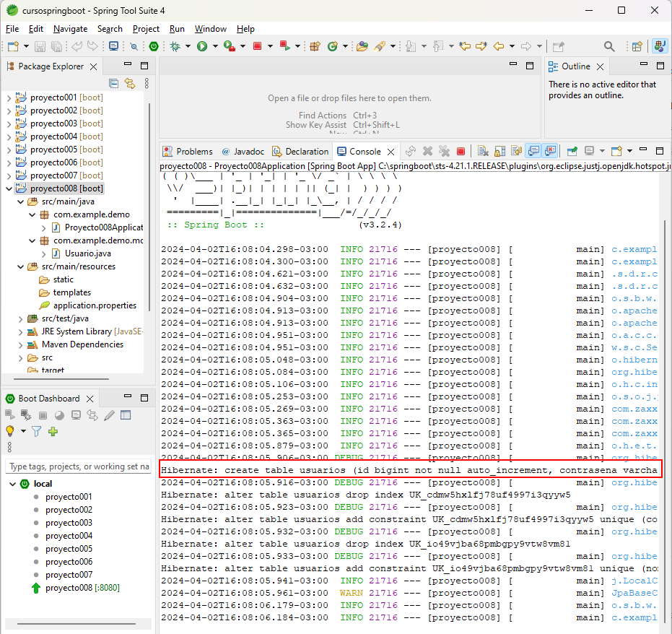Click the Debug bug icon in toolbar
672x634 pixels.
[x=175, y=46]
